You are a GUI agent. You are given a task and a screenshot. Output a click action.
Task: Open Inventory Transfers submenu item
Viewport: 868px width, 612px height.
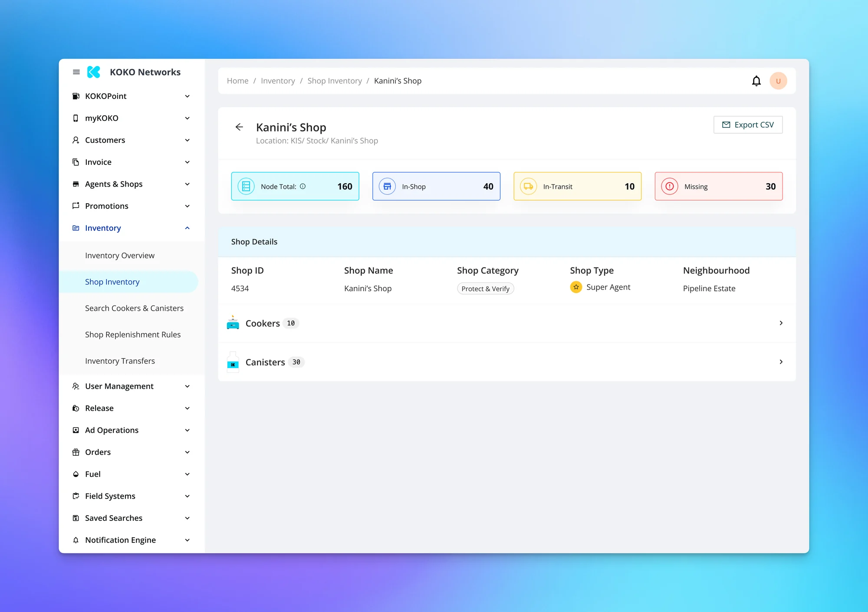click(120, 361)
